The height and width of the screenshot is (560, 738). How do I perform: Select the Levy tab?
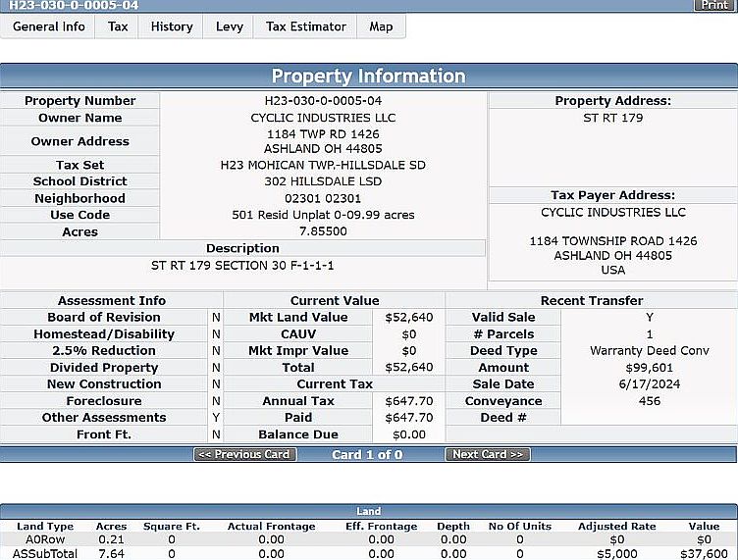click(x=230, y=26)
